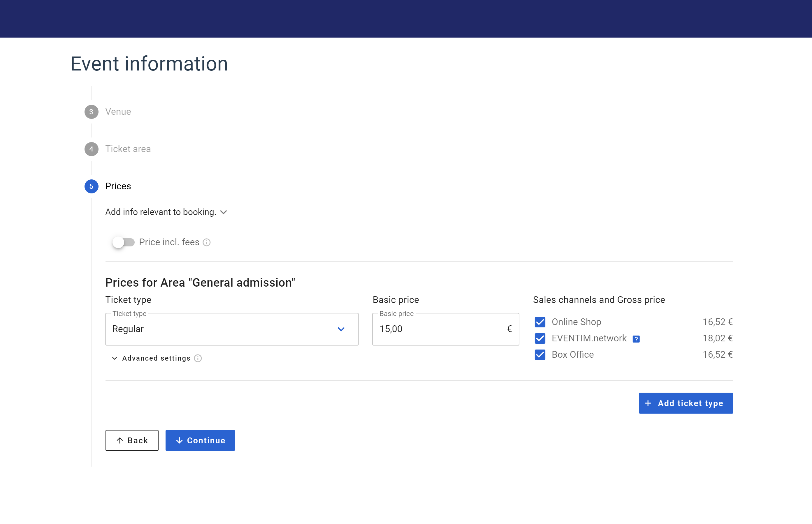
Task: Toggle the Price incl. fees switch
Action: [x=123, y=242]
